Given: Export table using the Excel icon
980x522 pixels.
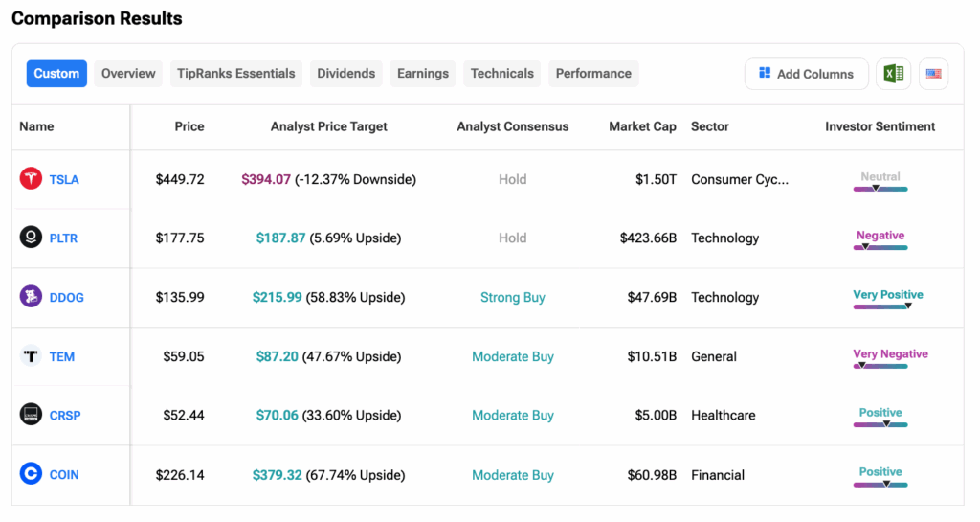Looking at the screenshot, I should tap(893, 74).
